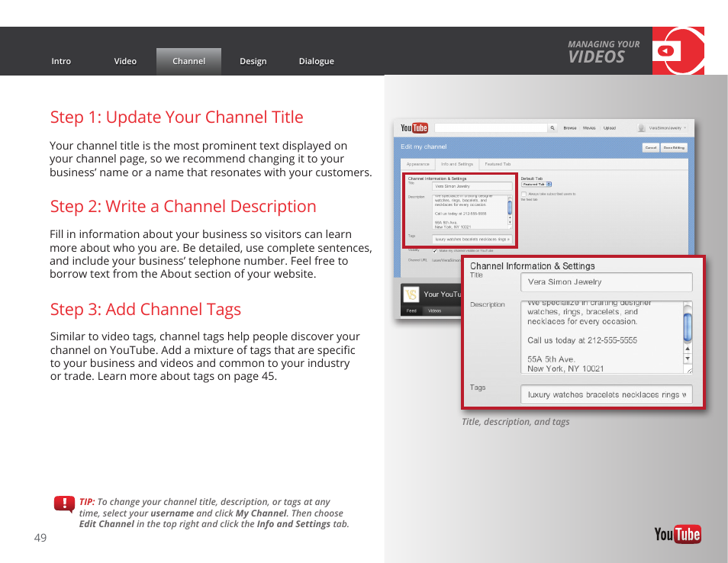
Task: Click the scroll down arrow in enlarged Description box
Action: pos(688,359)
